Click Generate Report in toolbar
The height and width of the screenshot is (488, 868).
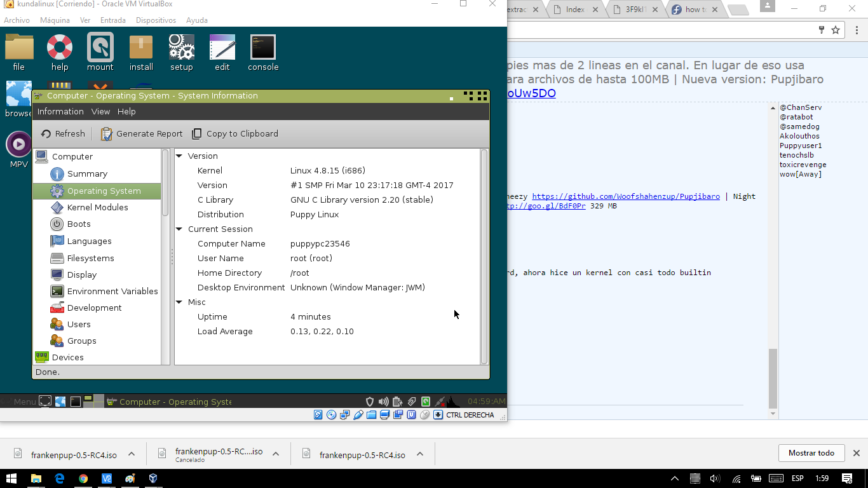point(141,133)
